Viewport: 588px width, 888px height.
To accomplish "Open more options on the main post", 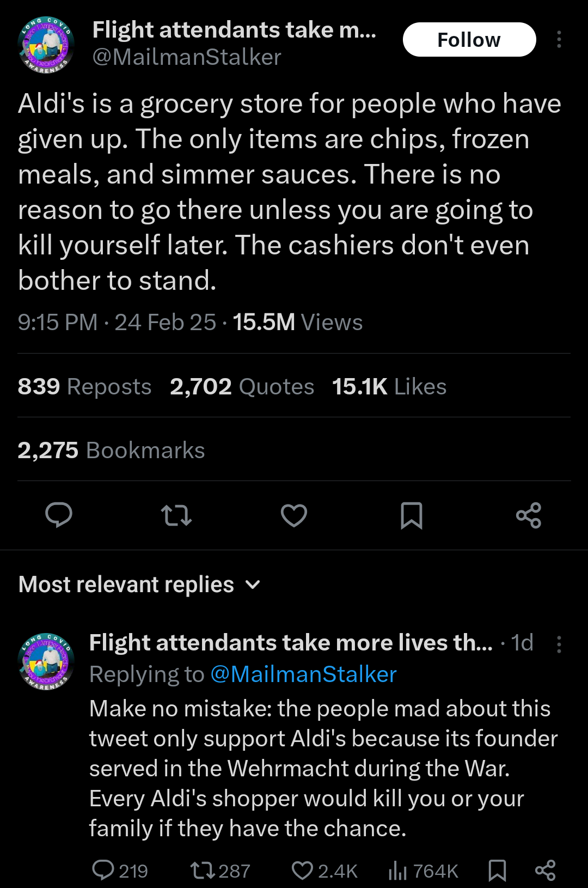I will (x=559, y=39).
